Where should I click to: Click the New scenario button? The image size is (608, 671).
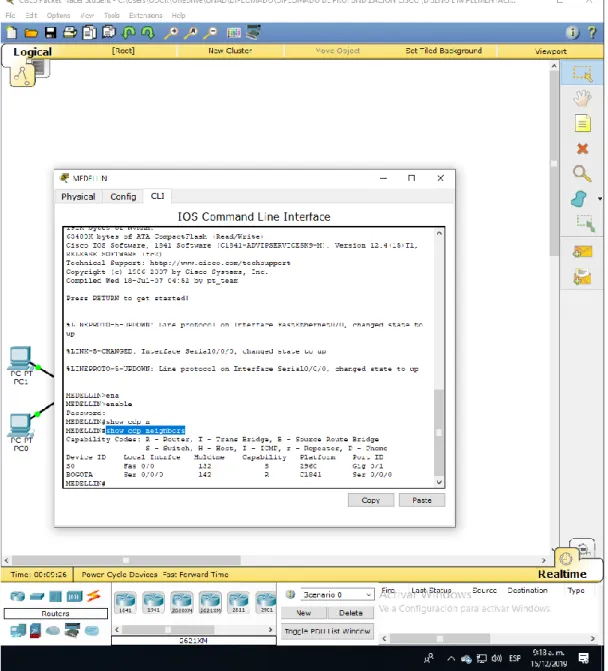304,613
